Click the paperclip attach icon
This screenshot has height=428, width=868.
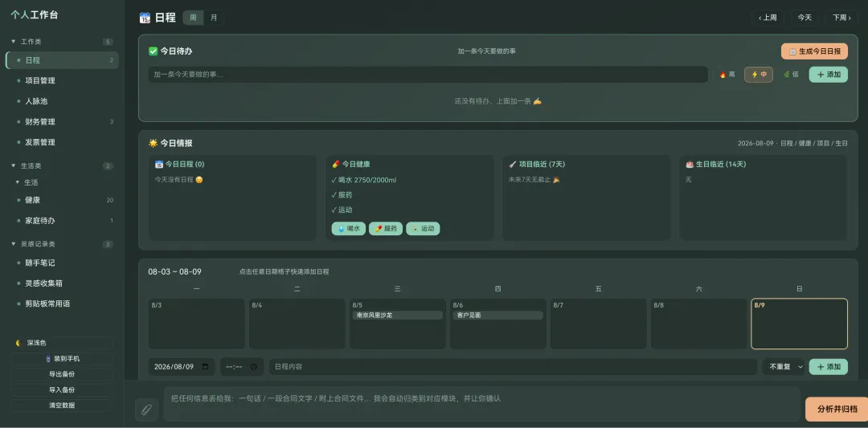pos(147,410)
